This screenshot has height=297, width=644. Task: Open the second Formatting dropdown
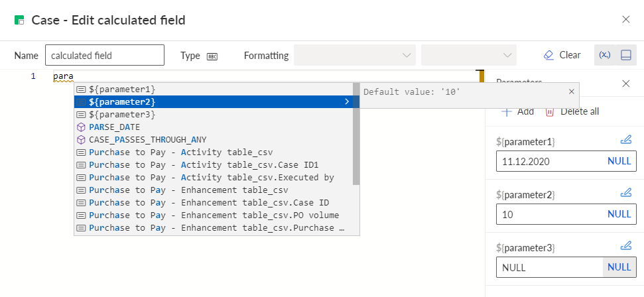[469, 55]
